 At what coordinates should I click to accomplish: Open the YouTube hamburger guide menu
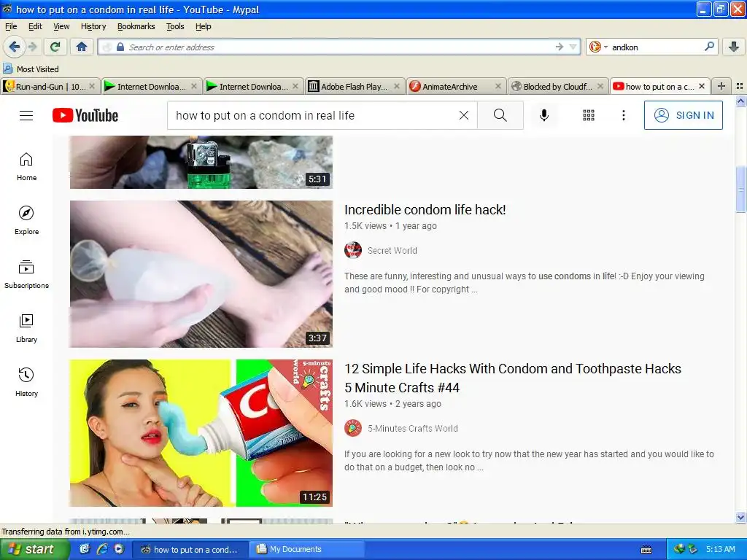coord(26,115)
